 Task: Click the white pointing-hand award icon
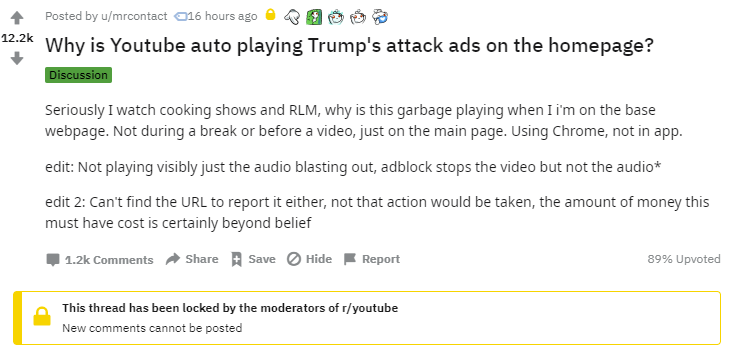tap(291, 17)
